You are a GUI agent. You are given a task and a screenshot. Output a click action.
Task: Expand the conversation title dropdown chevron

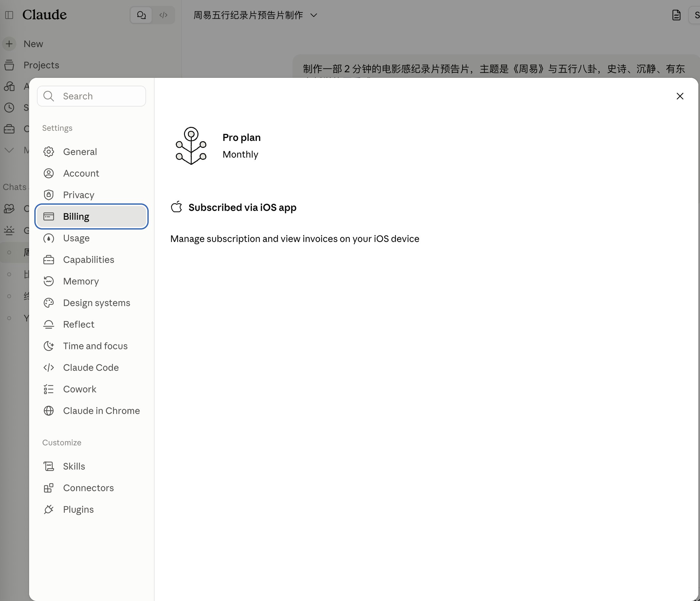[x=314, y=15]
